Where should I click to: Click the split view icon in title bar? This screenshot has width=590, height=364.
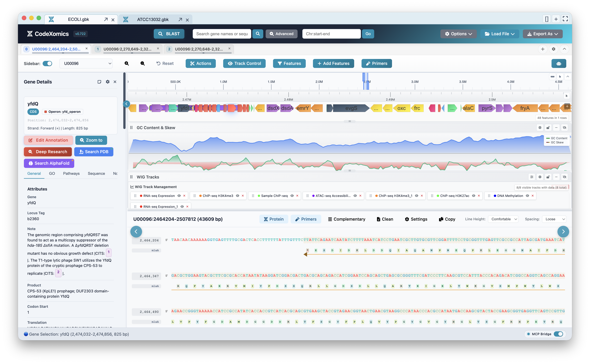click(x=547, y=19)
